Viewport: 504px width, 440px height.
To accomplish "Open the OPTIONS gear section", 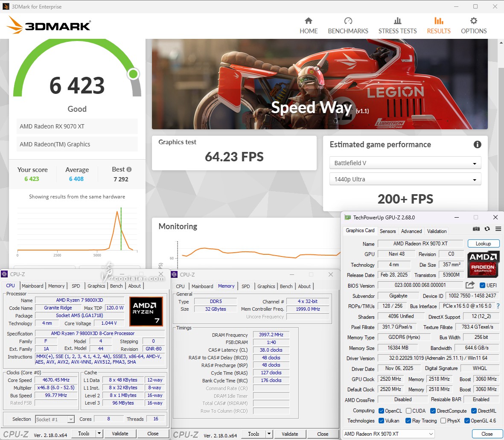I will [x=474, y=26].
